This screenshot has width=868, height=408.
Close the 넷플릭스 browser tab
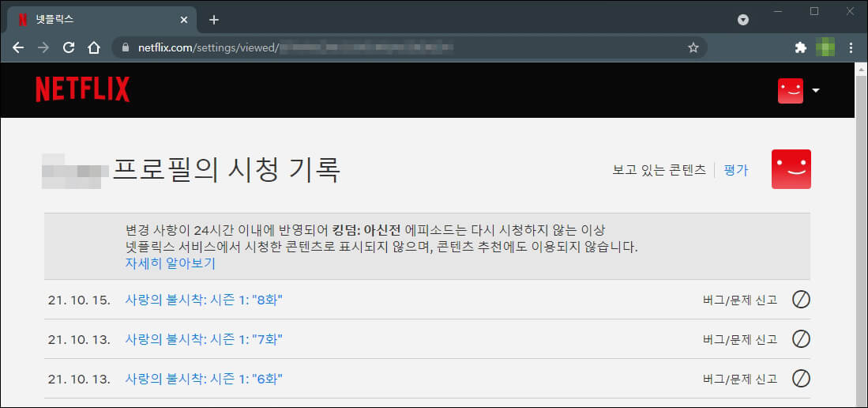(x=184, y=20)
